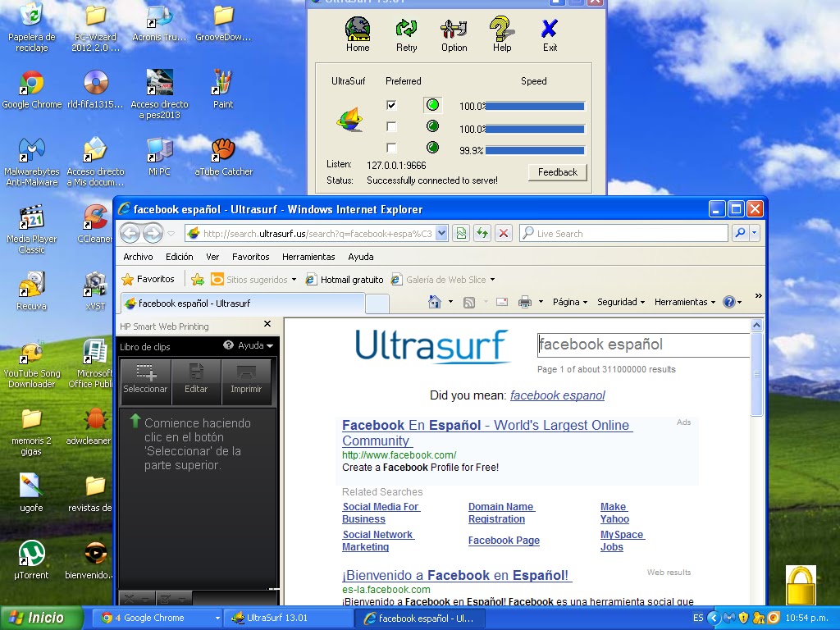Open the µTorrent desktop shortcut
Viewport: 840px width, 630px height.
tap(32, 559)
